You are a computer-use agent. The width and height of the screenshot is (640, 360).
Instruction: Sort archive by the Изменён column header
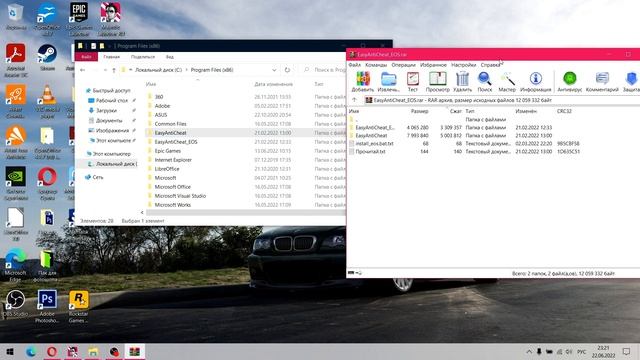pos(526,111)
